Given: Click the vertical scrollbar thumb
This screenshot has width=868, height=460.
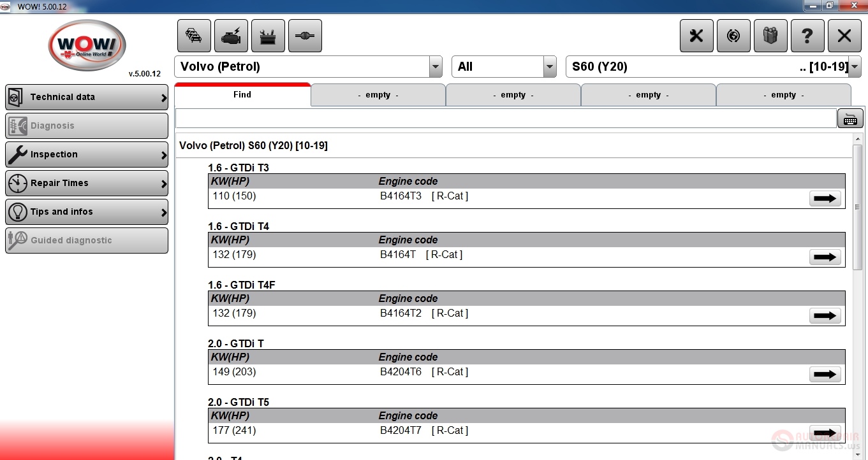Looking at the screenshot, I should [857, 207].
